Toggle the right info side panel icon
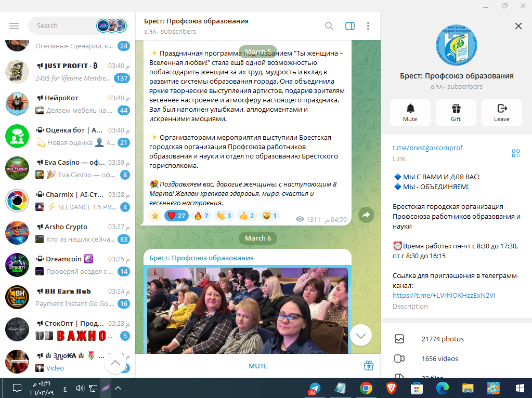The image size is (532, 398). [x=350, y=26]
